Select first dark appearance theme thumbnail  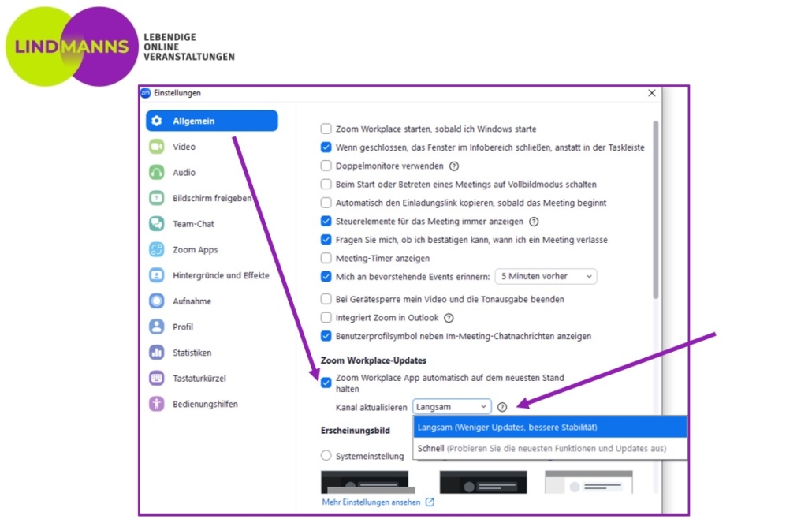[367, 482]
